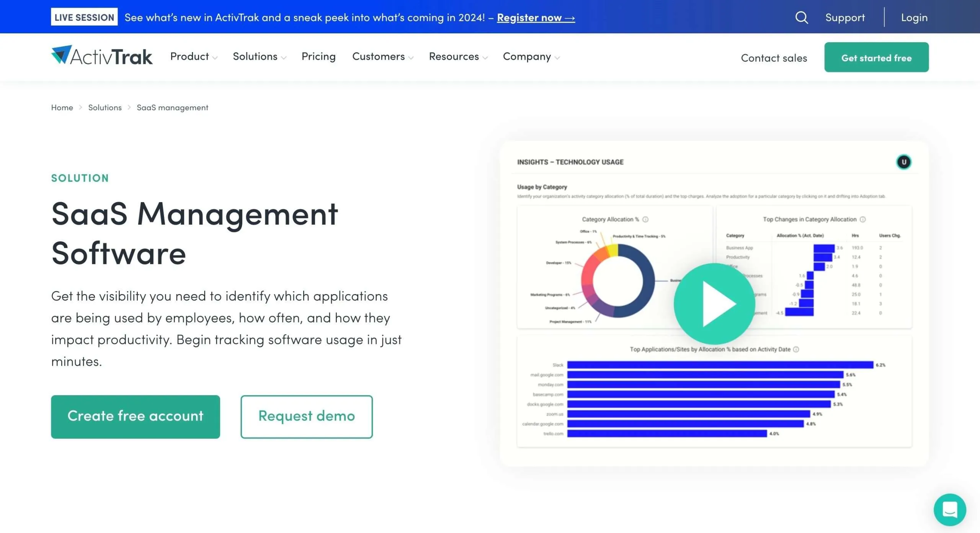Go to Home breadcrumb
This screenshot has height=533, width=980.
(62, 108)
